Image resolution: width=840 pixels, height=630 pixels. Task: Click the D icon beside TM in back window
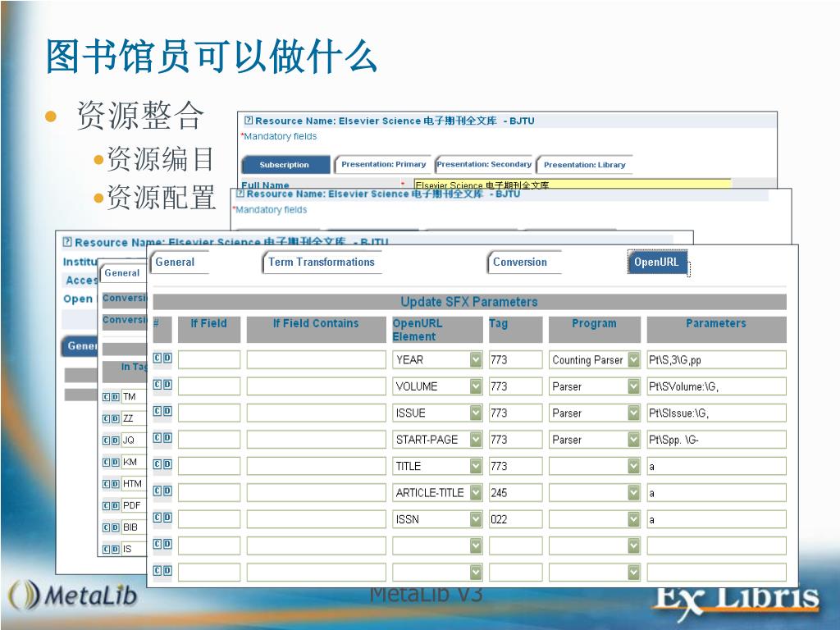[x=115, y=397]
